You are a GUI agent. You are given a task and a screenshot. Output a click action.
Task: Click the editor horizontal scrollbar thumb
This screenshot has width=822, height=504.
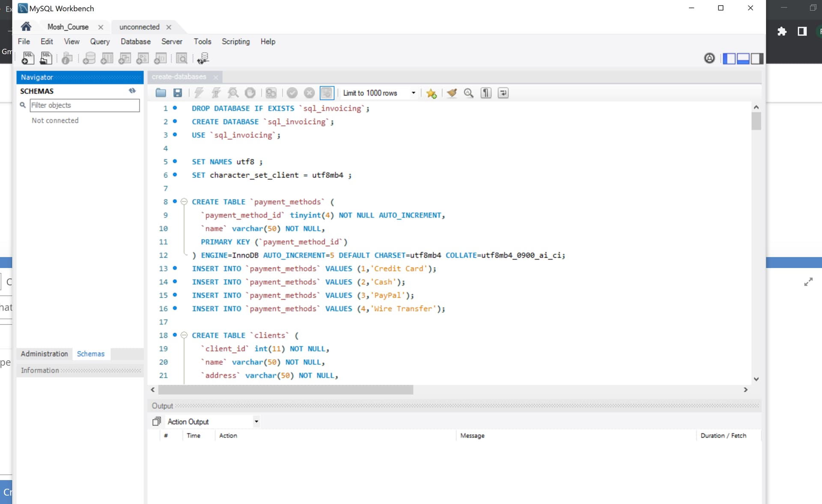[286, 390]
